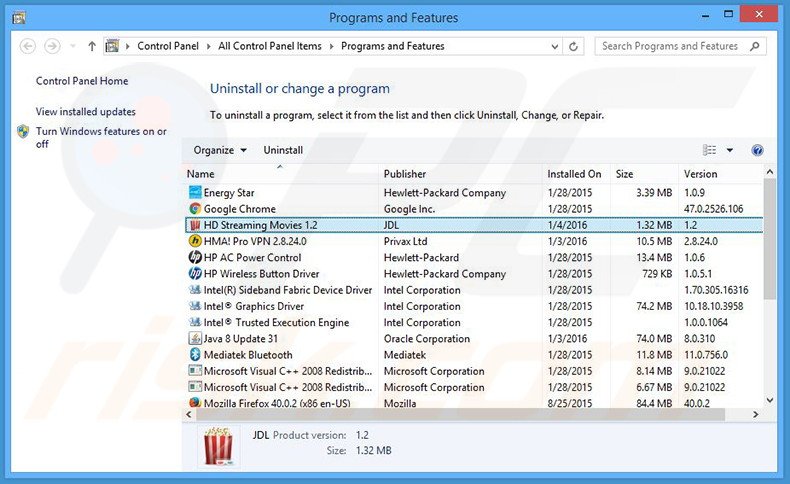Open View installed updates link

(x=86, y=111)
